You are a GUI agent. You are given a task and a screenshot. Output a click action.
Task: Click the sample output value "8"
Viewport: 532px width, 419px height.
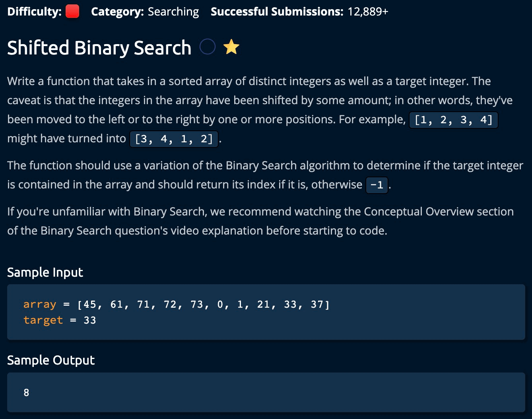26,393
